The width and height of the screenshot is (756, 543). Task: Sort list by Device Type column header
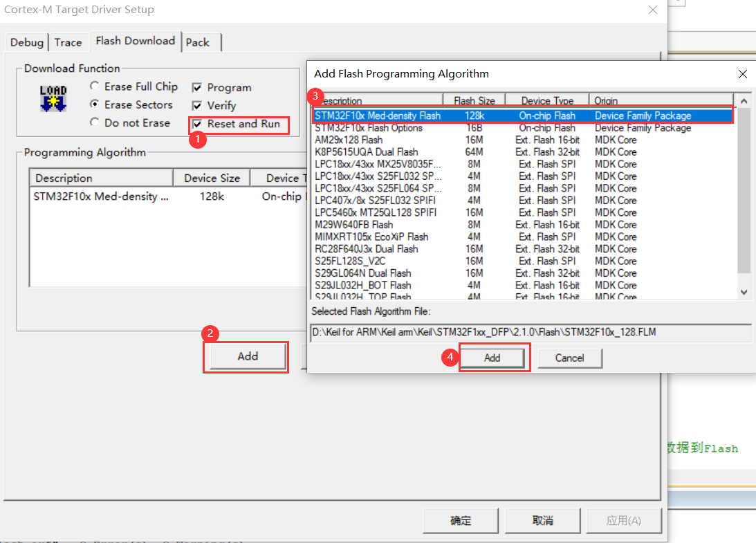point(547,100)
